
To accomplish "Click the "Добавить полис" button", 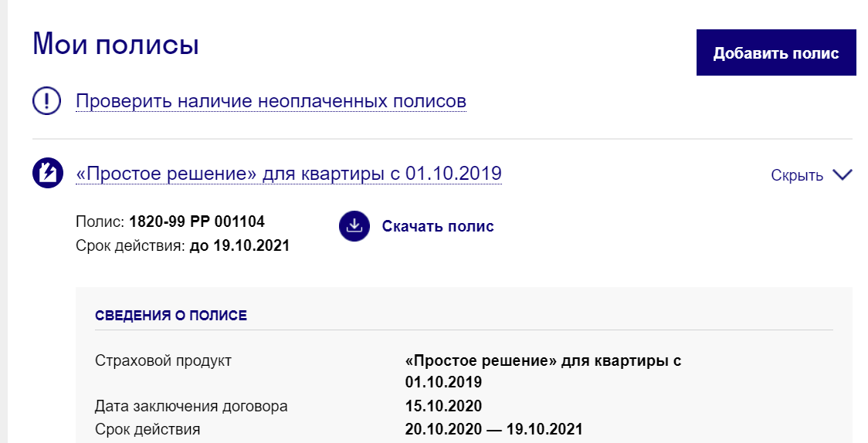I will [x=775, y=53].
